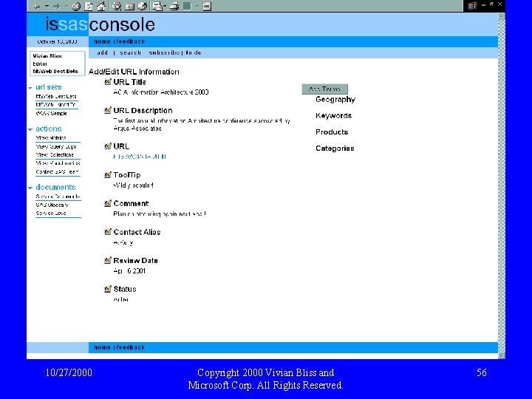Select the search menu item
Viewport: 532px width, 399px height.
(x=130, y=52)
